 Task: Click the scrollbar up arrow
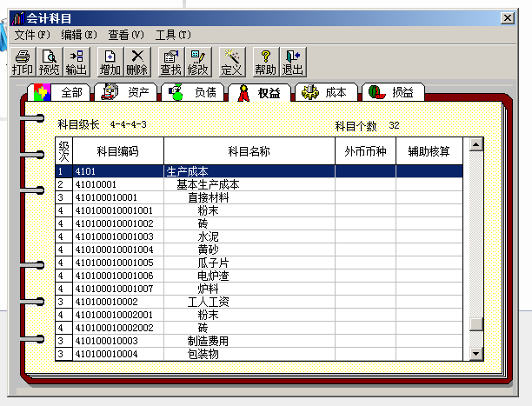tap(476, 144)
